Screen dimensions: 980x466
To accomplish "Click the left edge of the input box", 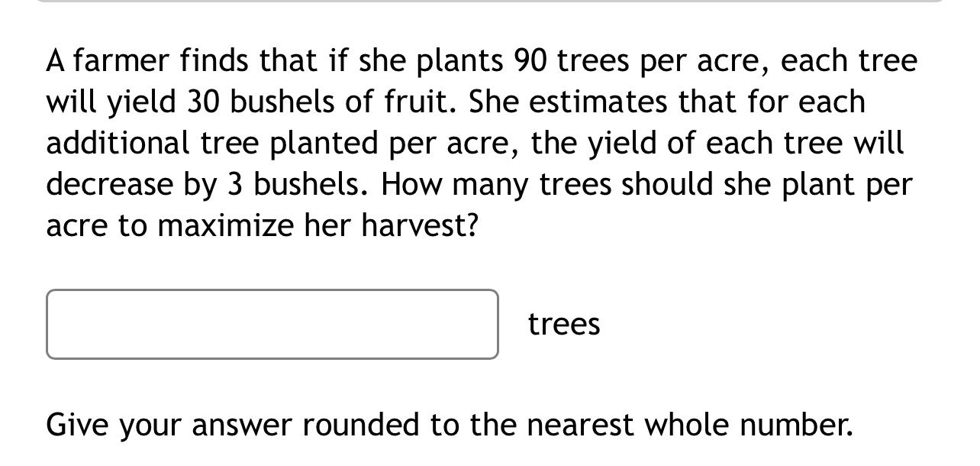I will (x=50, y=323).
